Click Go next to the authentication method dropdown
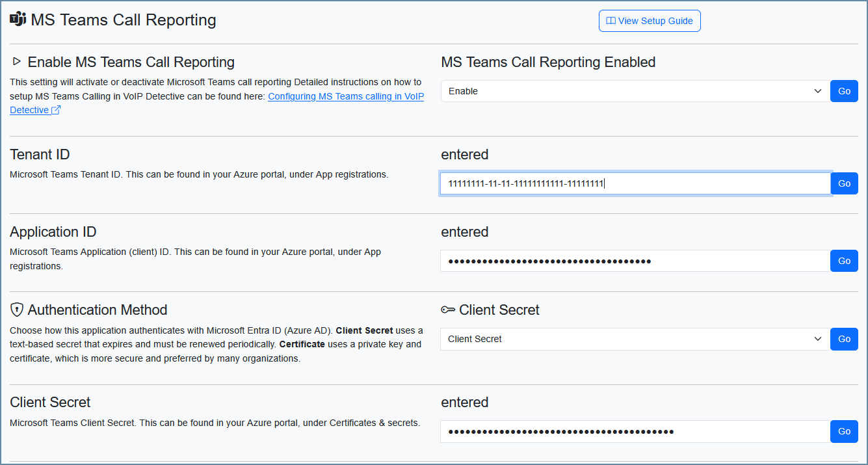The image size is (868, 465). pos(844,339)
